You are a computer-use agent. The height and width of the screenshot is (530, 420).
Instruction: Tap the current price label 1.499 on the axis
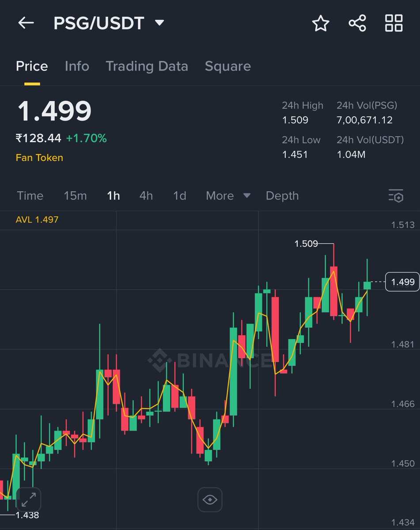coord(403,282)
